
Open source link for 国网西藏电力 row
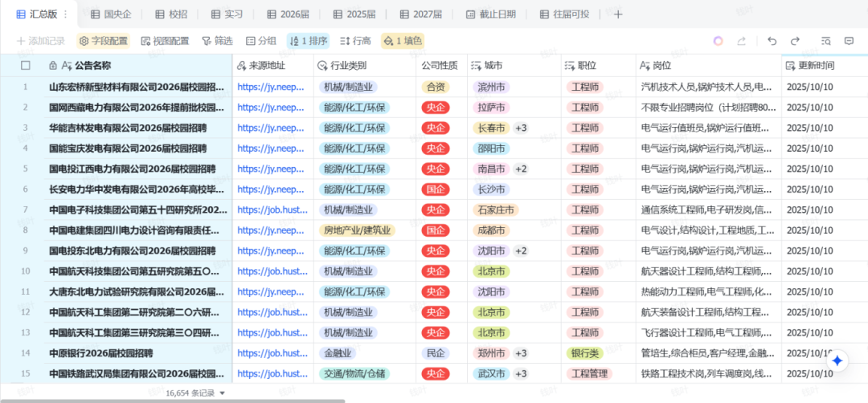coord(272,108)
